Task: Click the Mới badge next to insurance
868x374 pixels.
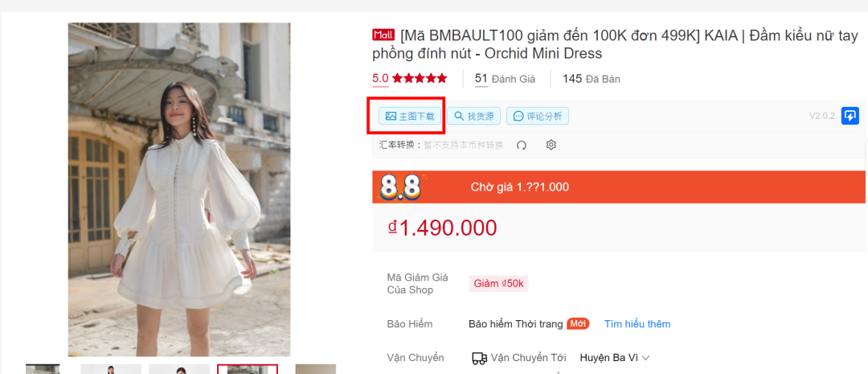Action: pyautogui.click(x=577, y=324)
